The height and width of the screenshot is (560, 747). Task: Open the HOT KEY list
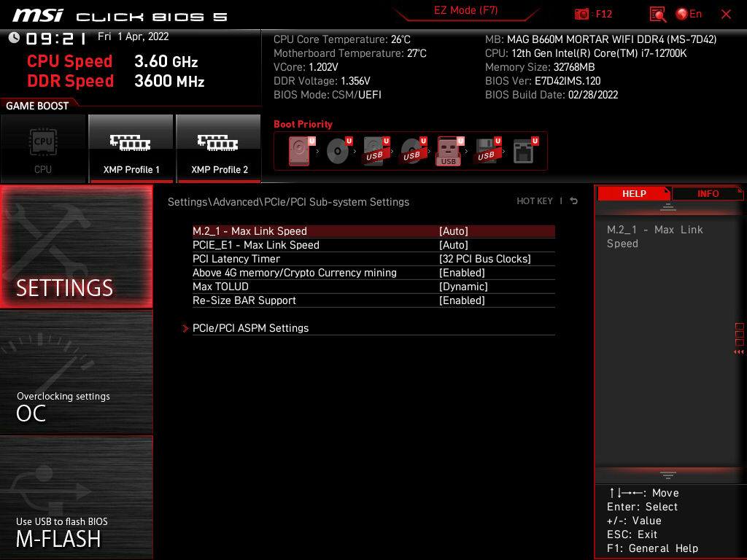535,201
